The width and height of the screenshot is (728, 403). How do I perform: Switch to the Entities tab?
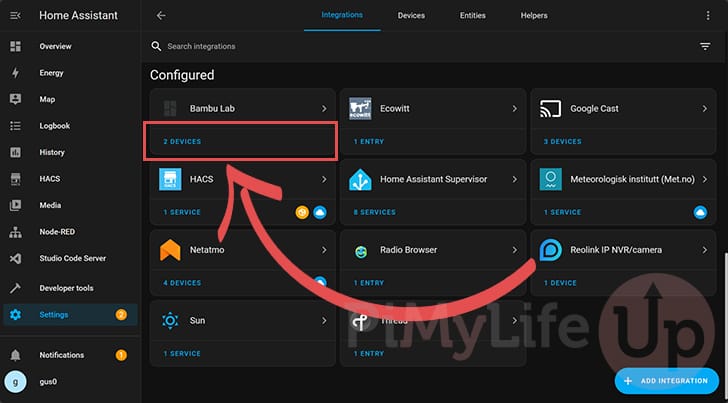(473, 16)
